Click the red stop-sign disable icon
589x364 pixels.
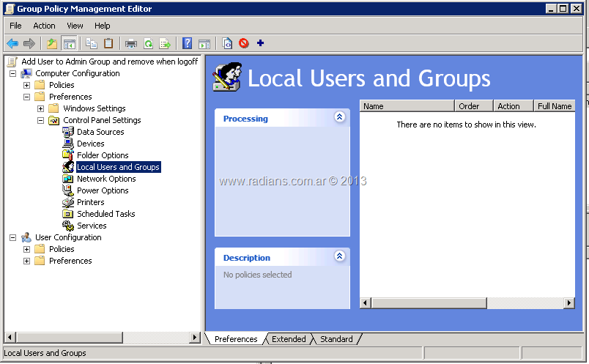click(x=243, y=43)
